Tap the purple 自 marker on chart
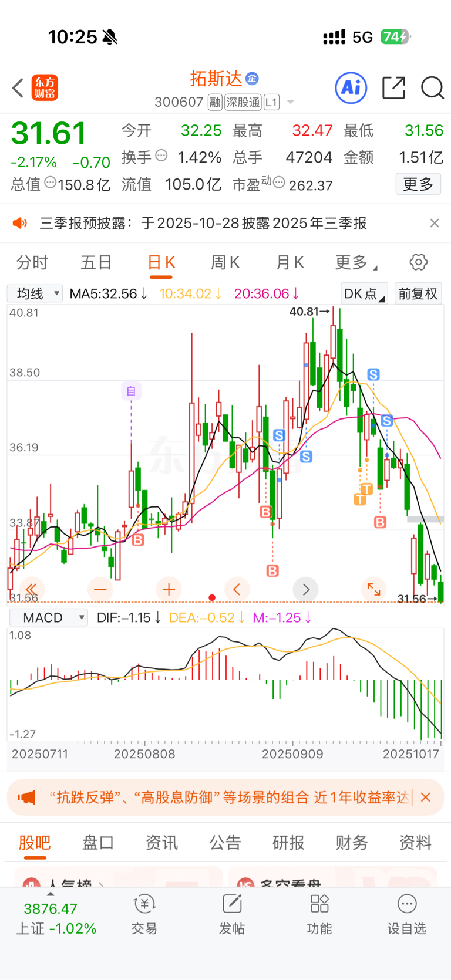The height and width of the screenshot is (980, 451). point(131,391)
